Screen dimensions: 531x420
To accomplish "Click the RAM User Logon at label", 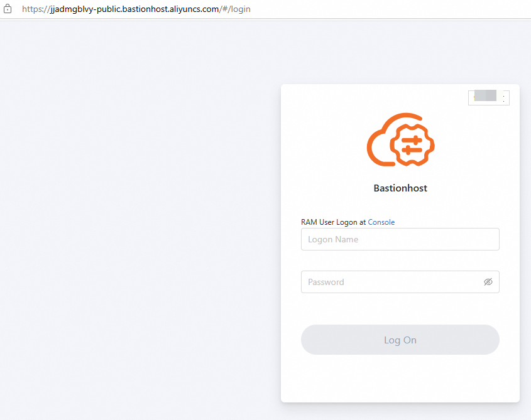I will click(x=333, y=222).
